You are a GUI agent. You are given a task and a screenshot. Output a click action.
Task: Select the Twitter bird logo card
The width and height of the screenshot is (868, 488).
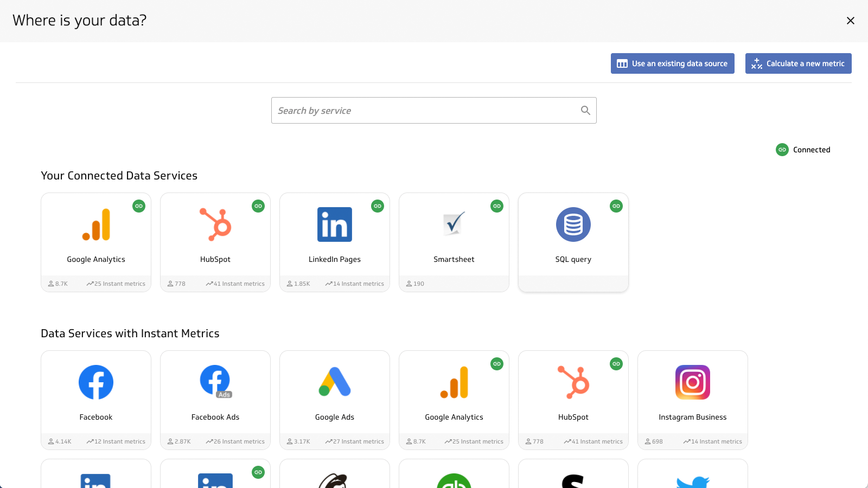point(693,474)
